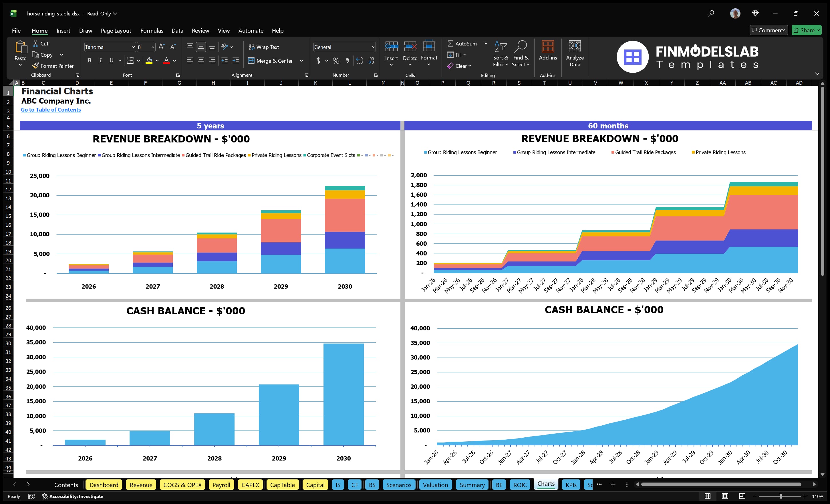Toggle italic formatting
830x504 pixels.
point(100,61)
